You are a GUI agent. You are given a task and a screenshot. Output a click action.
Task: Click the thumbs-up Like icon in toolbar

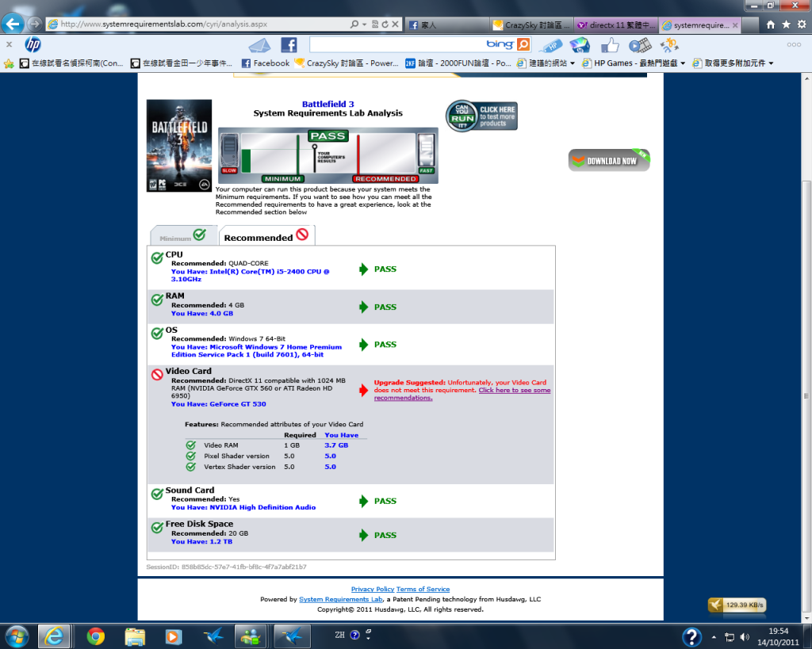610,45
